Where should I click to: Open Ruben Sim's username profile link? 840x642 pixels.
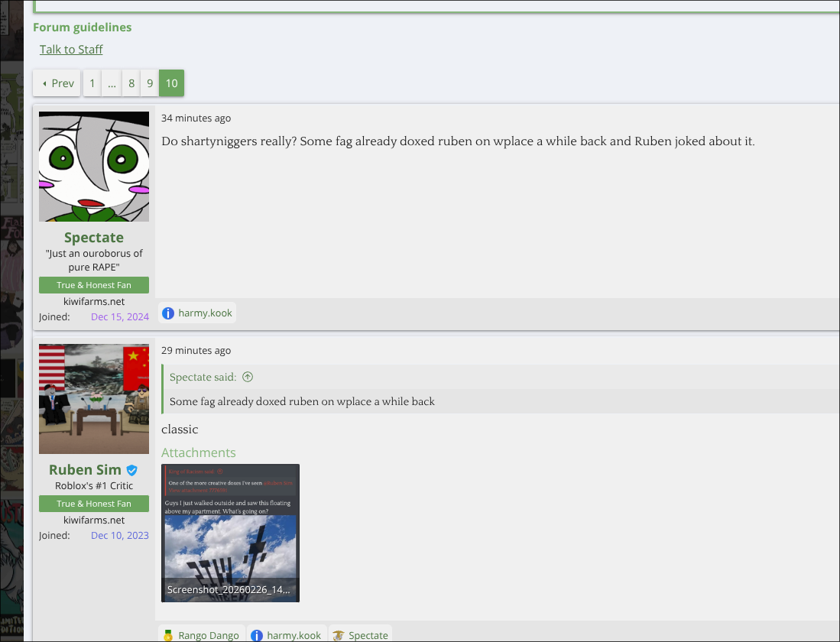pyautogui.click(x=85, y=470)
